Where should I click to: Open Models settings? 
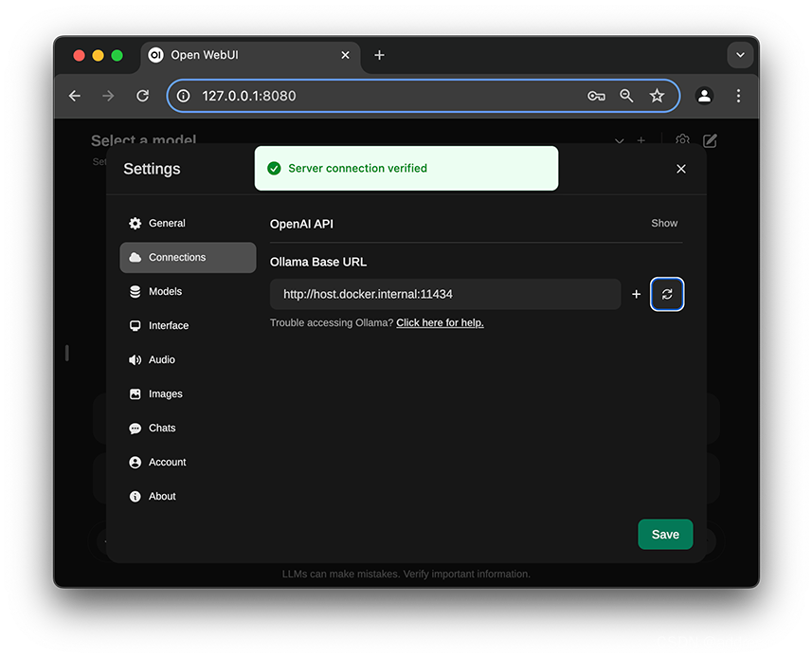pyautogui.click(x=188, y=292)
